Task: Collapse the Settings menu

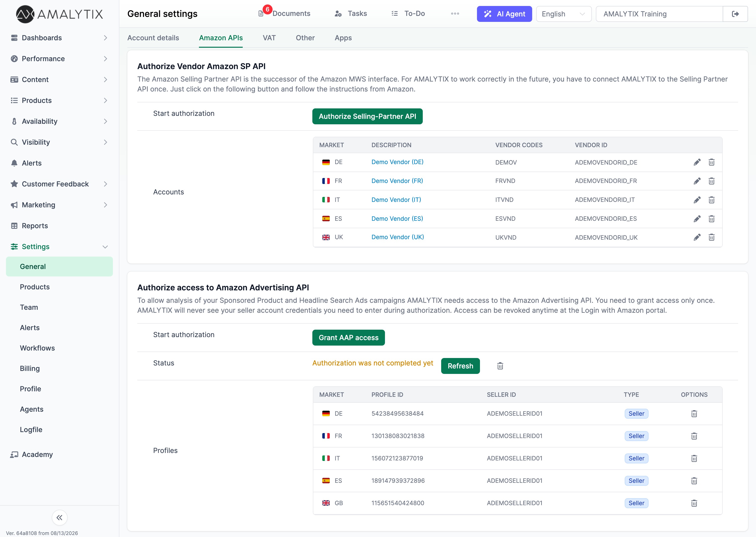Action: [59, 247]
